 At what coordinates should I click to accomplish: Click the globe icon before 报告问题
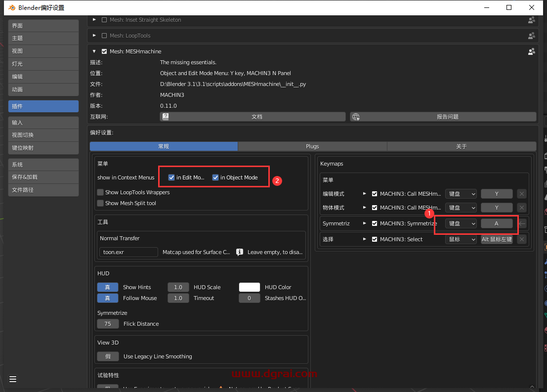point(356,116)
